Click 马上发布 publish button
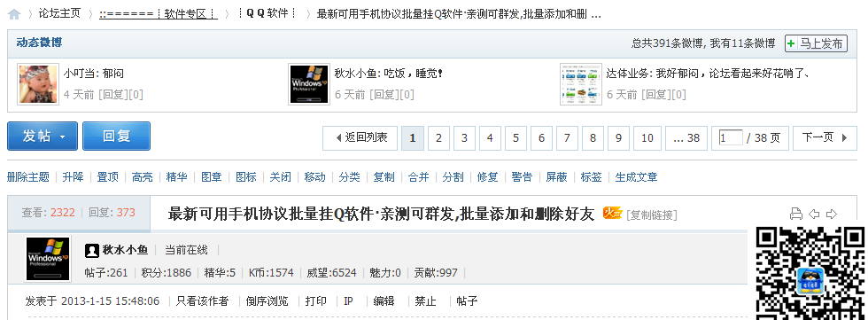The width and height of the screenshot is (868, 320). pyautogui.click(x=816, y=43)
